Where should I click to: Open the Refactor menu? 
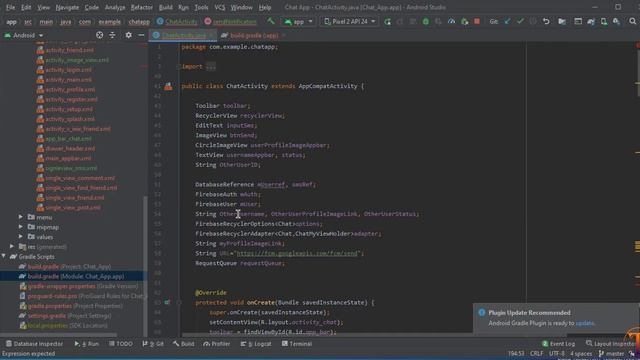(x=142, y=7)
